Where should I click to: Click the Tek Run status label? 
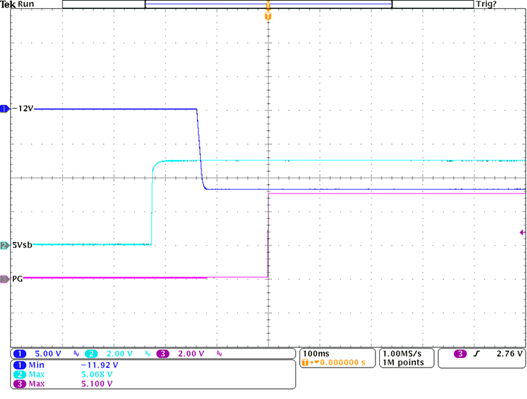click(17, 4)
